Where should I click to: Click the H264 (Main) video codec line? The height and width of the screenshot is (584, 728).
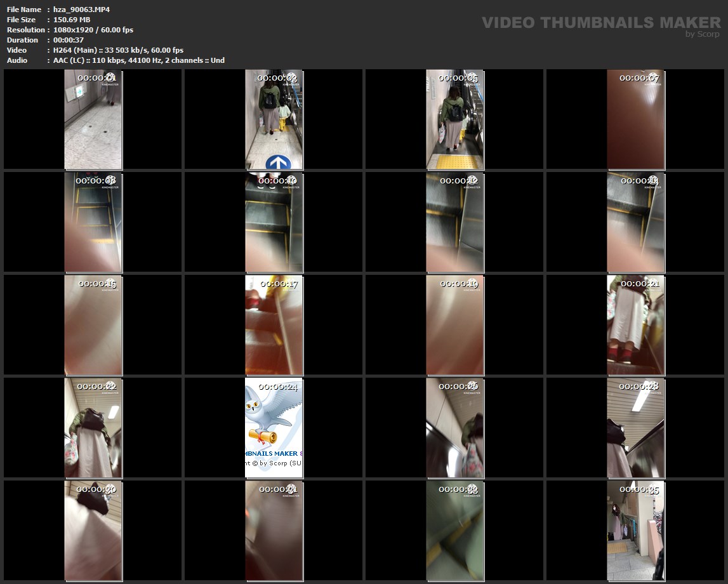click(118, 50)
